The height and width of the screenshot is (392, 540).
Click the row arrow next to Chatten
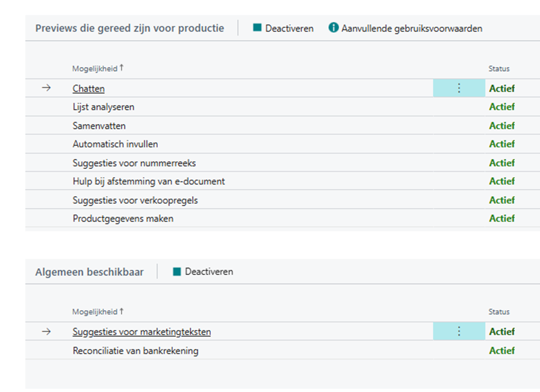(46, 88)
